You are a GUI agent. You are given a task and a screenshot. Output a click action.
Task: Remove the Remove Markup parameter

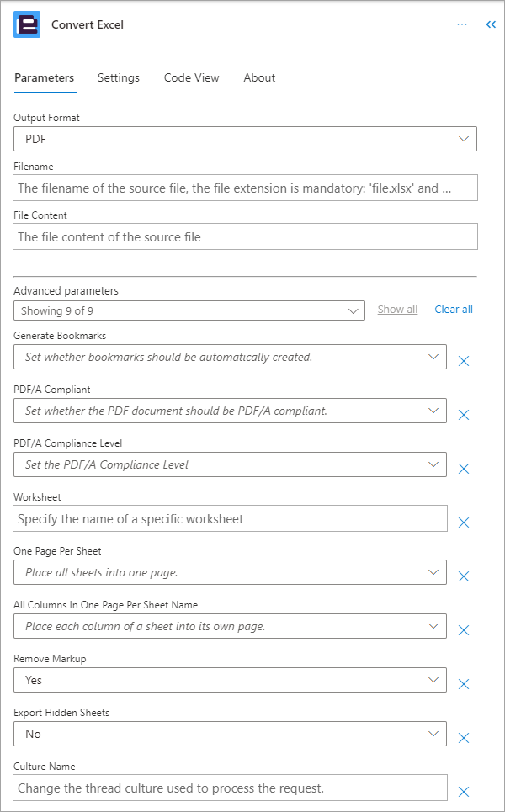pos(464,684)
